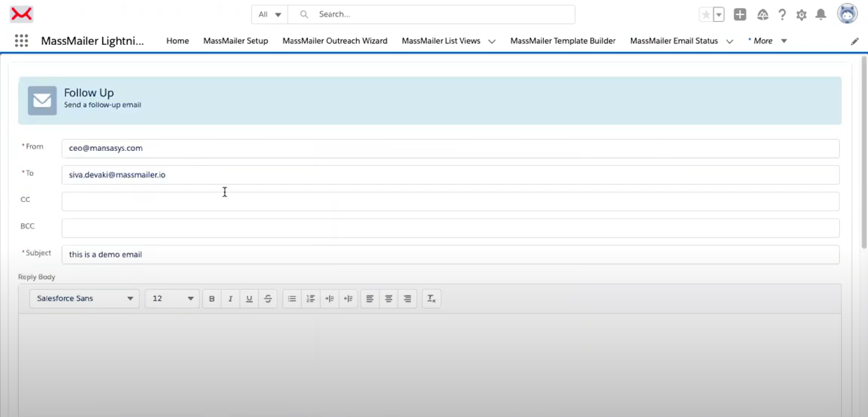Click the Favorites star icon
The image size is (868, 417).
coord(706,15)
